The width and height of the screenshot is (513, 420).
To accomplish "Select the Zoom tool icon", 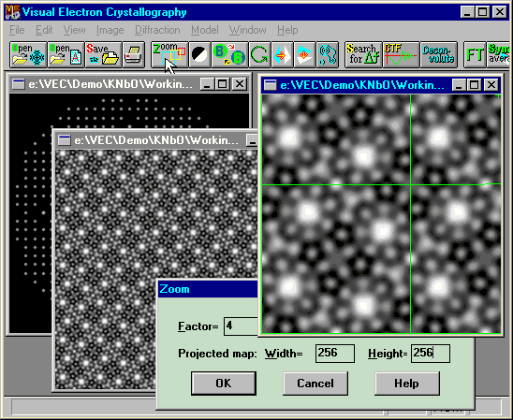I will pyautogui.click(x=169, y=54).
